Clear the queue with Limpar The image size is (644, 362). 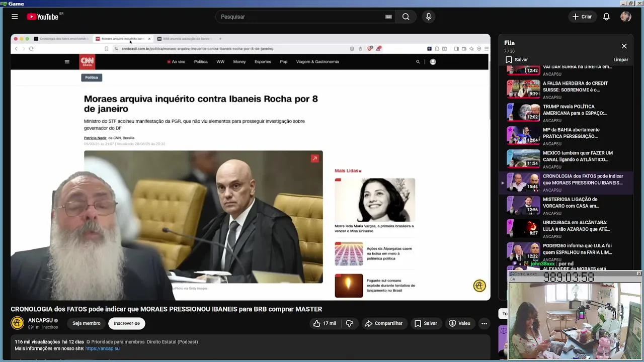(621, 60)
